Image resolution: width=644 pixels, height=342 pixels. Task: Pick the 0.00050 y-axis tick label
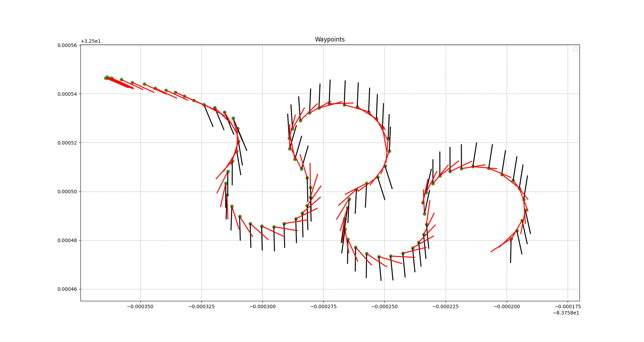coord(68,192)
